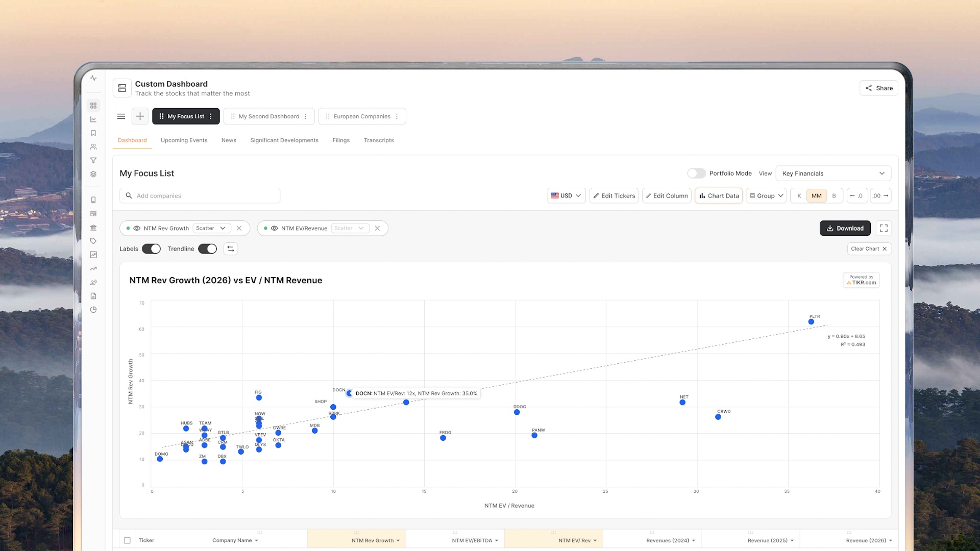980x551 pixels.
Task: Open My Second Dashboard tab
Action: tap(269, 116)
